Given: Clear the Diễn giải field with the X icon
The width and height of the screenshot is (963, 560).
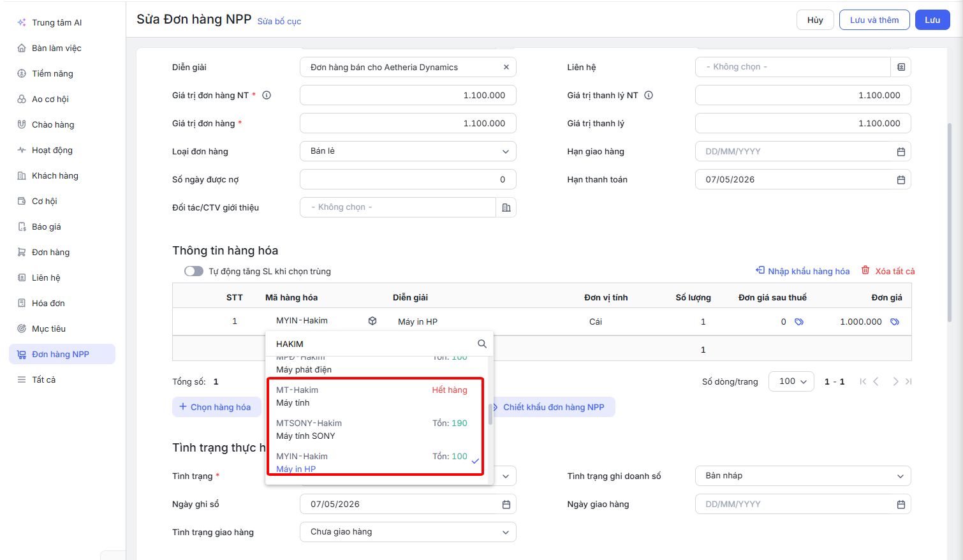Looking at the screenshot, I should (506, 67).
